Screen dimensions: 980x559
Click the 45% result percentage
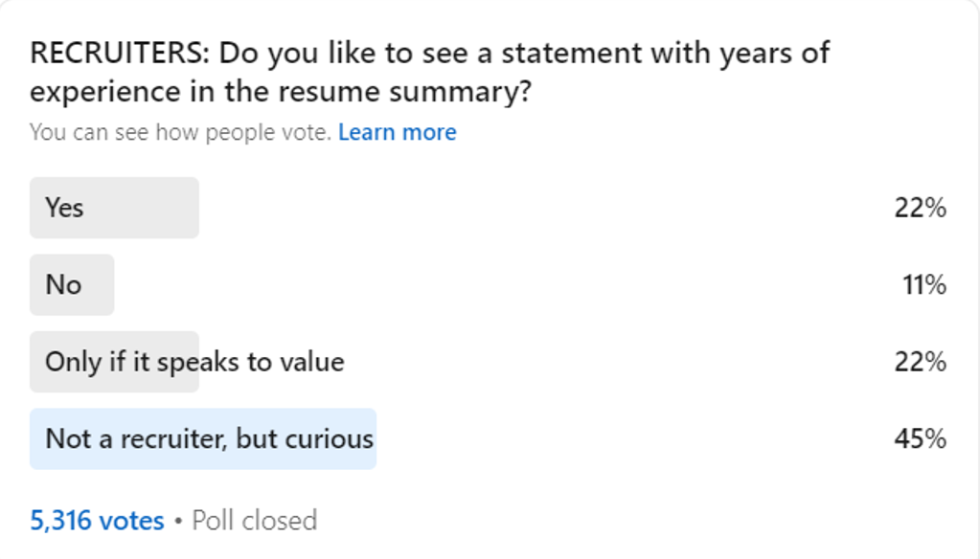[x=920, y=439]
